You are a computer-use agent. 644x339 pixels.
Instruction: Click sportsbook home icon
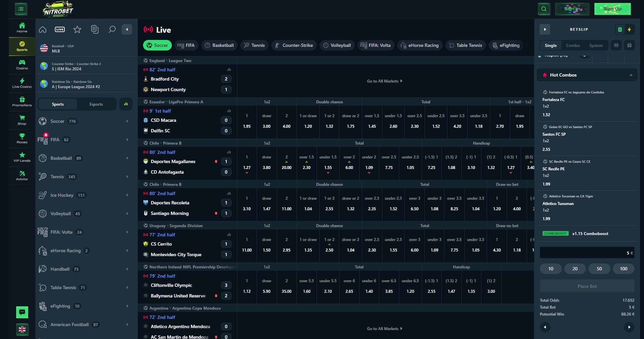pyautogui.click(x=43, y=29)
